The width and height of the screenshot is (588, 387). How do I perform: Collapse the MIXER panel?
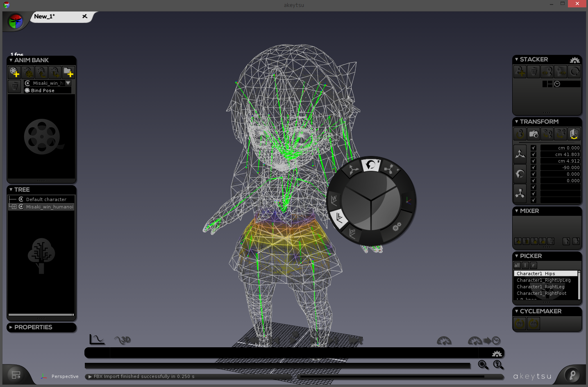click(517, 211)
